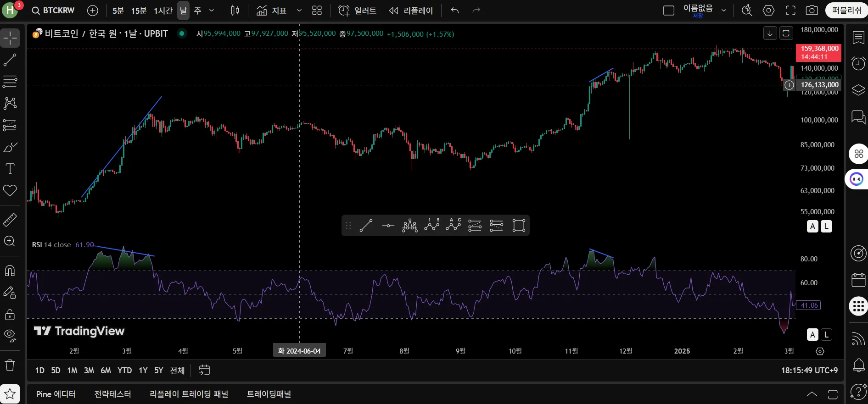The height and width of the screenshot is (404, 868).
Task: Expand the time interval dropdown arrow
Action: (212, 11)
